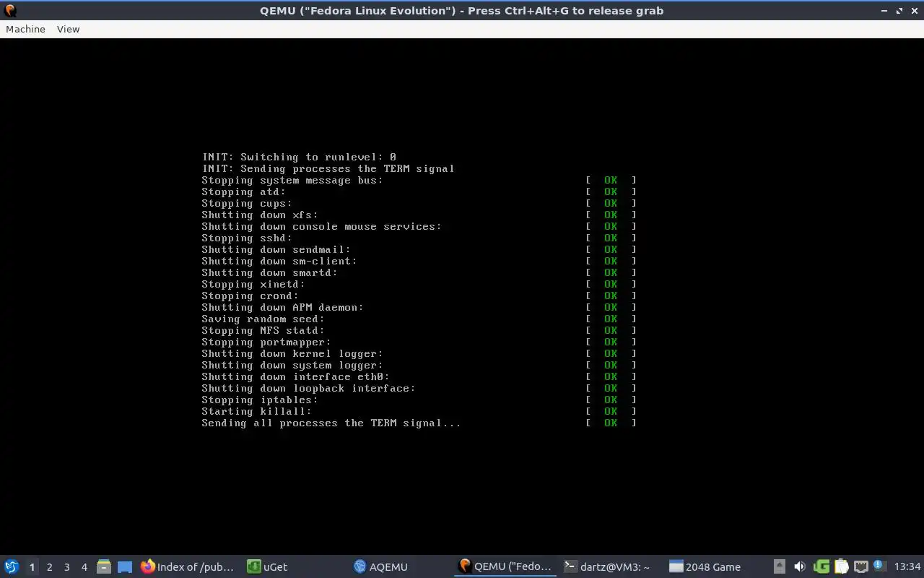This screenshot has height=578, width=924.
Task: Click the green uGet tray icon
Action: coord(821,566)
